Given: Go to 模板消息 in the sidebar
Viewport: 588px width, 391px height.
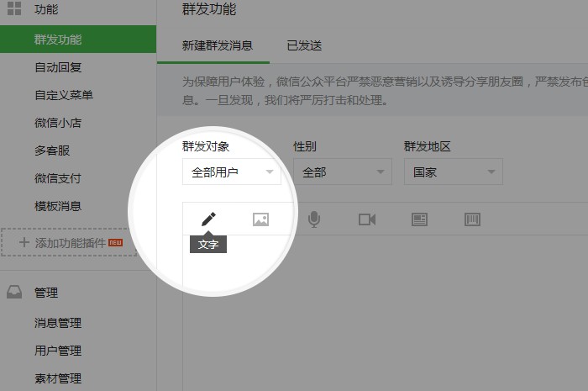Looking at the screenshot, I should (x=58, y=206).
